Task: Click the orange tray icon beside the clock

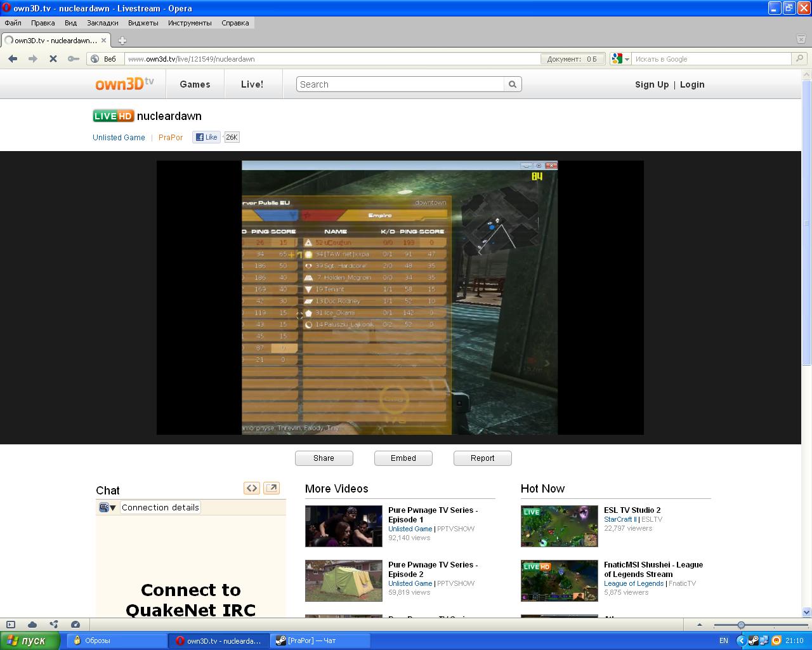Action: [776, 641]
